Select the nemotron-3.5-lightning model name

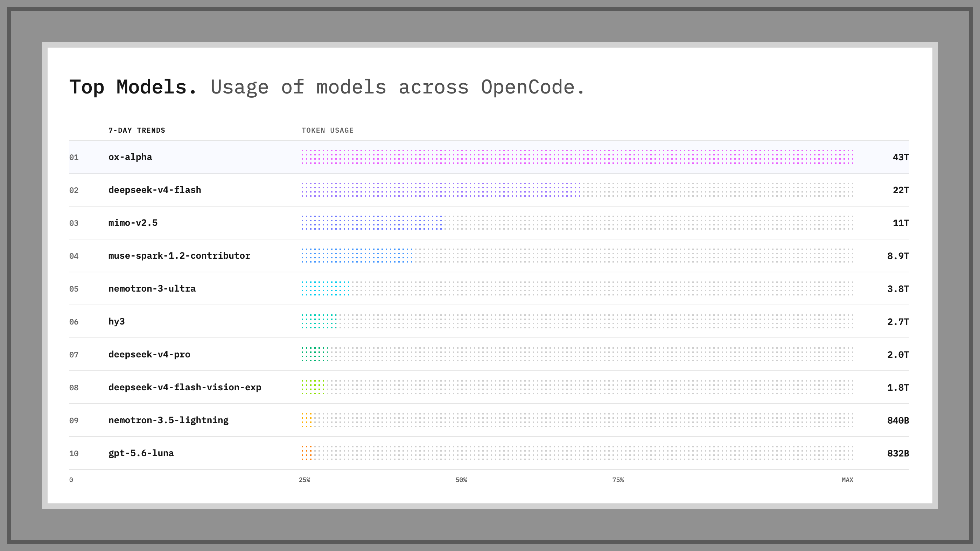[169, 420]
